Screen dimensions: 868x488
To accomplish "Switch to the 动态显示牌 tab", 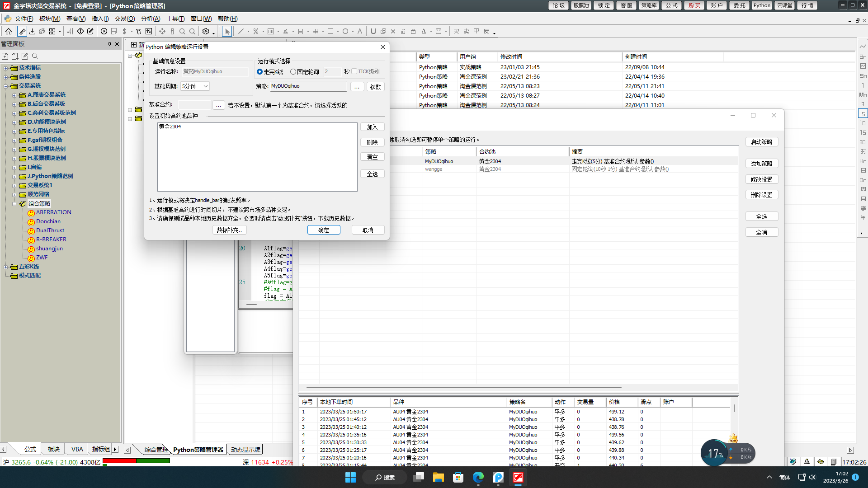I will [245, 450].
